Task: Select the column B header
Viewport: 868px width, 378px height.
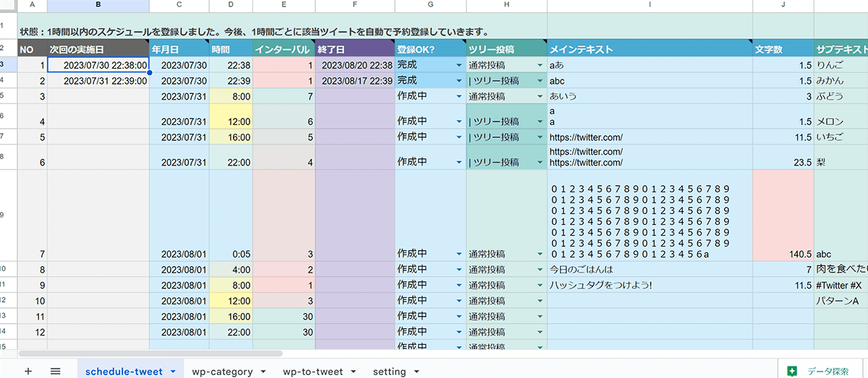Action: (98, 6)
